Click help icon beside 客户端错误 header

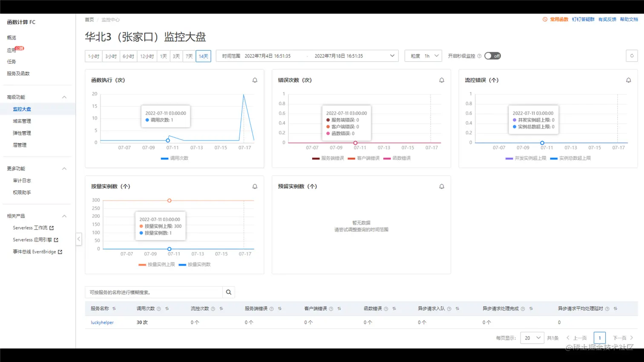331,309
